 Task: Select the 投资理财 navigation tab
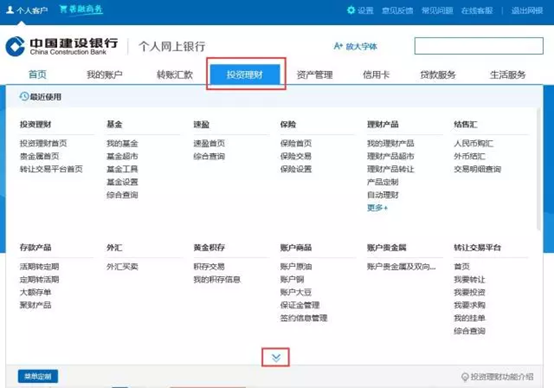(245, 75)
